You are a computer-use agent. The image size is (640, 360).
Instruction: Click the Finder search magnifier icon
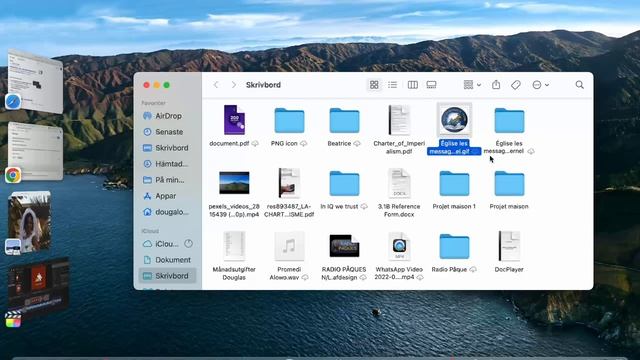(580, 84)
